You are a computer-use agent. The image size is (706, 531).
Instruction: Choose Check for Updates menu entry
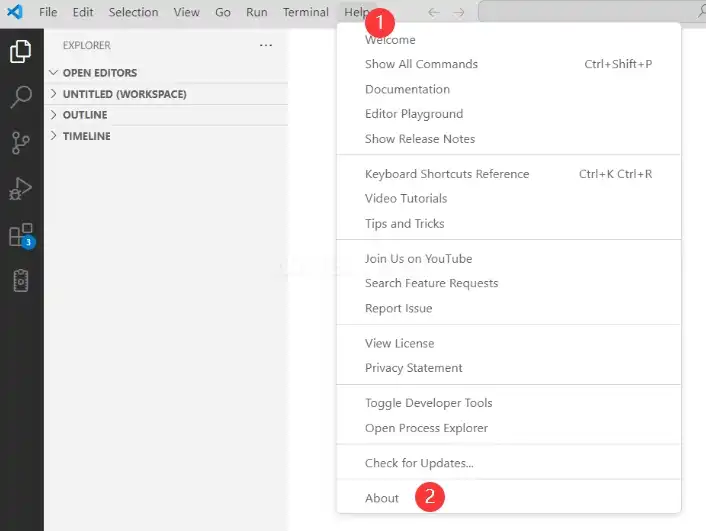[419, 463]
